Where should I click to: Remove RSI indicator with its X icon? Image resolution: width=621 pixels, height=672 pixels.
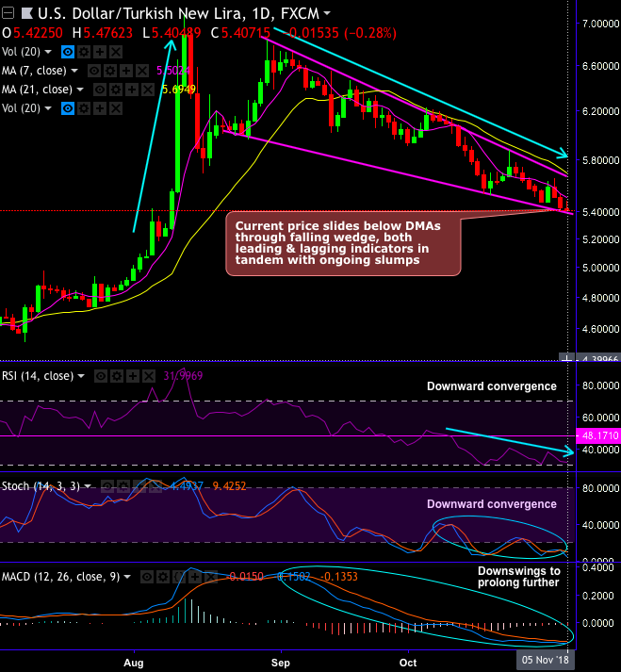(149, 377)
